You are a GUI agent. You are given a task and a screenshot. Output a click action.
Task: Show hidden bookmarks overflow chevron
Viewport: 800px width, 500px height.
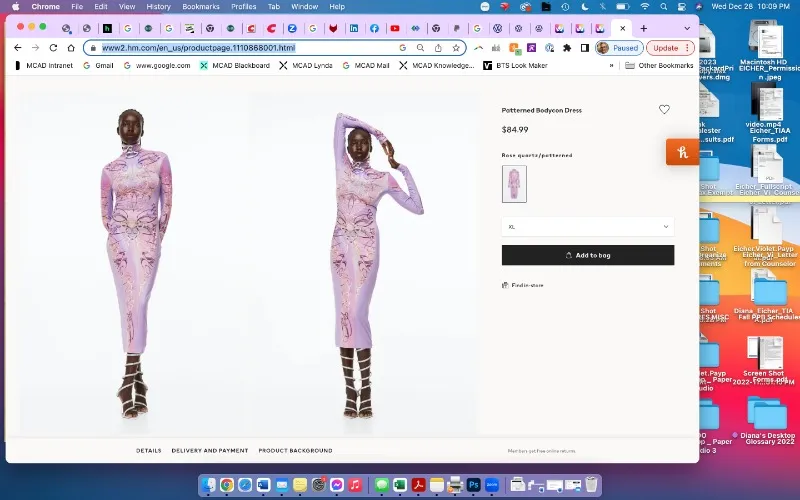611,65
